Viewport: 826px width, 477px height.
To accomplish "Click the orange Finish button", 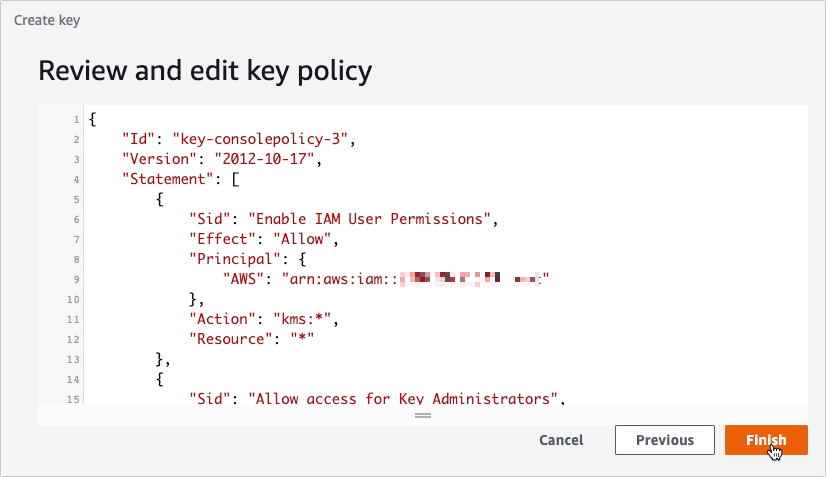I will click(765, 440).
